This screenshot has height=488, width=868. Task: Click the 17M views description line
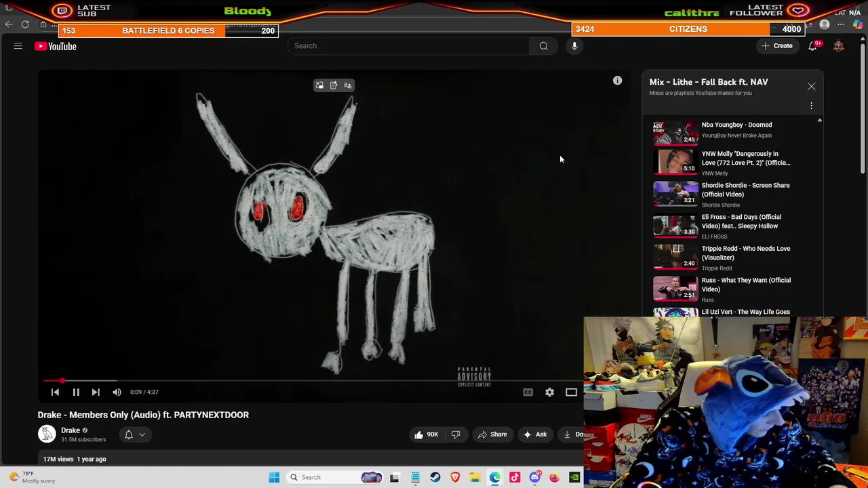click(x=75, y=459)
